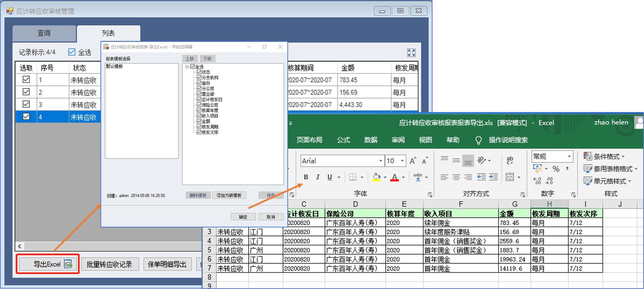Viewport: 644px width, 289px height.
Task: Click the 导出Excel button
Action: click(48, 264)
